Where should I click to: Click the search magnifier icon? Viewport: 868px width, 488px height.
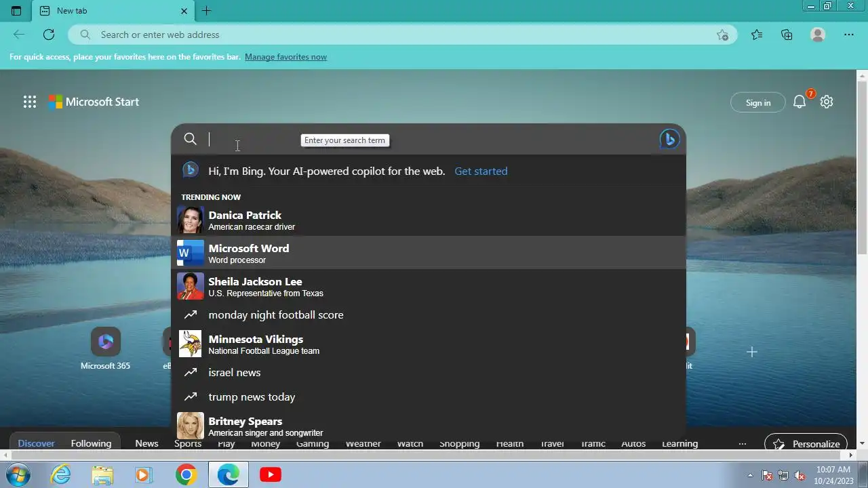(x=191, y=139)
